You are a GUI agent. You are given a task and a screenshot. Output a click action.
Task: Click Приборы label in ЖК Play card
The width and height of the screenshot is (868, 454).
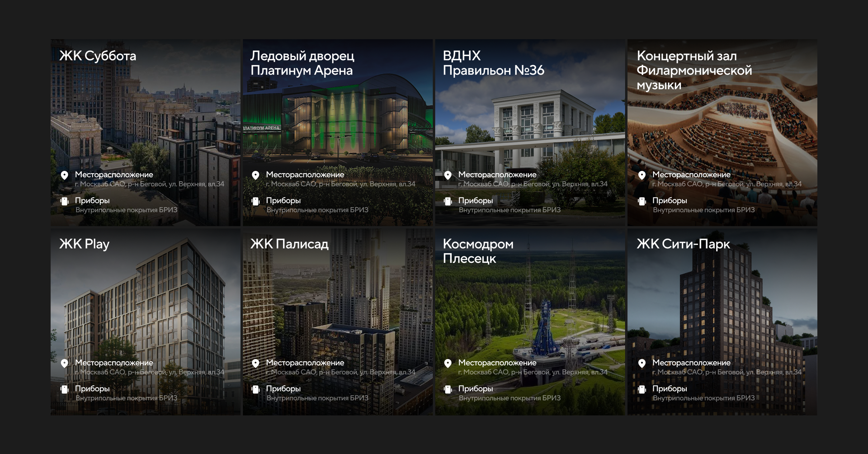92,388
